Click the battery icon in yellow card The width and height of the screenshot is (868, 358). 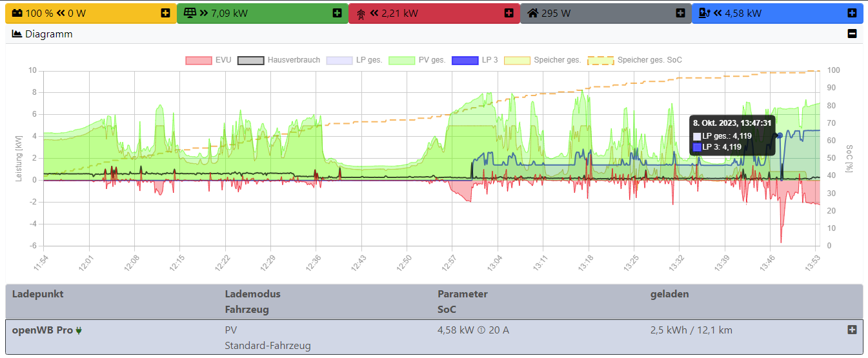17,13
